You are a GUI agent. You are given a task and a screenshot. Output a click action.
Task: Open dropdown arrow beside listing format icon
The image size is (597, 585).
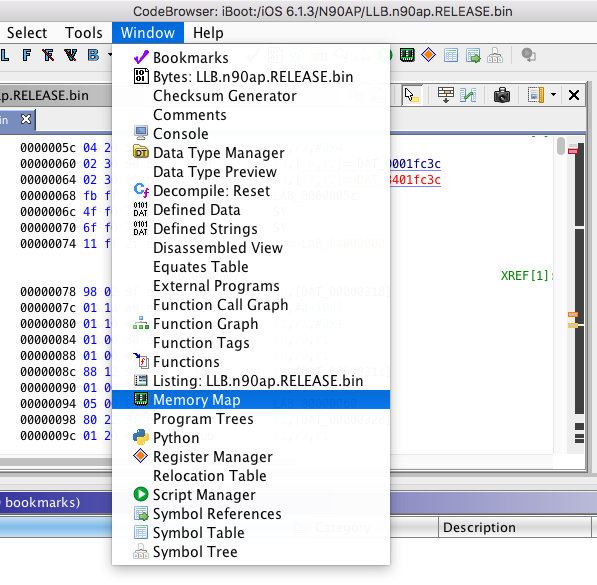coord(553,95)
